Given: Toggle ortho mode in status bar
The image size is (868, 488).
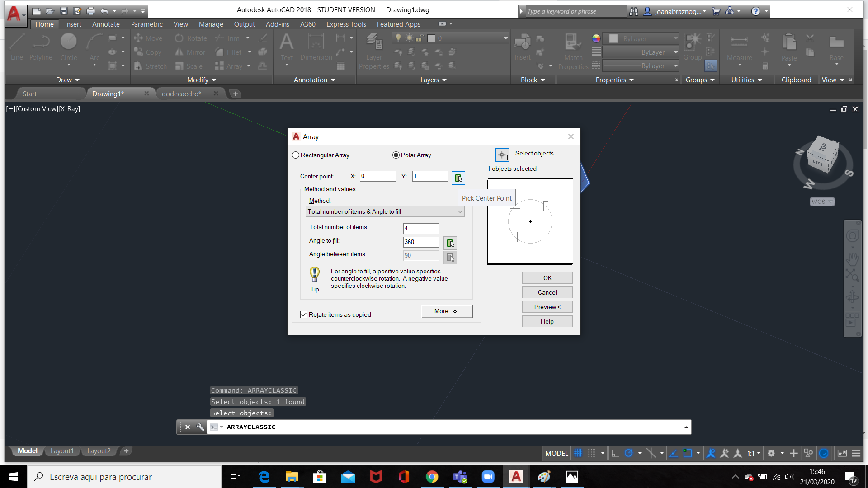Looking at the screenshot, I should pos(615,453).
